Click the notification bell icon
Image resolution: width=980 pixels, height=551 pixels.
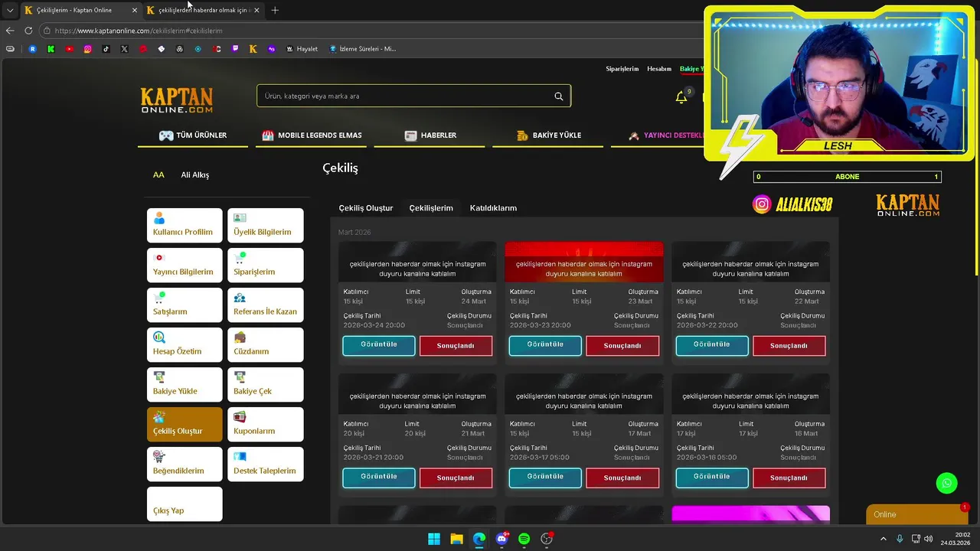681,97
